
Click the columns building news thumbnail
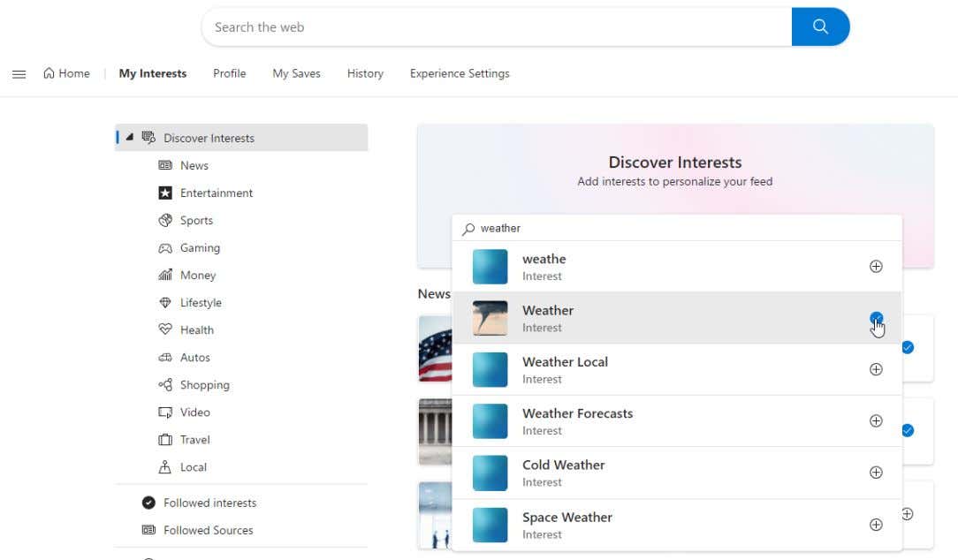435,431
